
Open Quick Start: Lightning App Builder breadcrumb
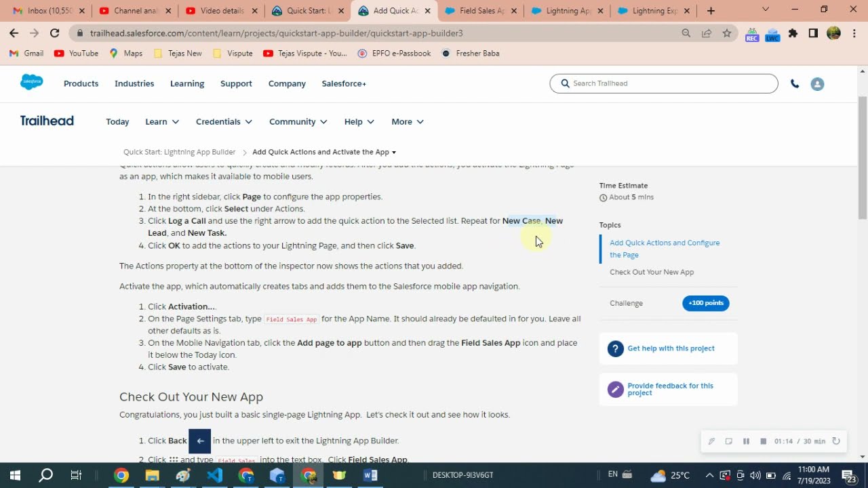coord(179,152)
